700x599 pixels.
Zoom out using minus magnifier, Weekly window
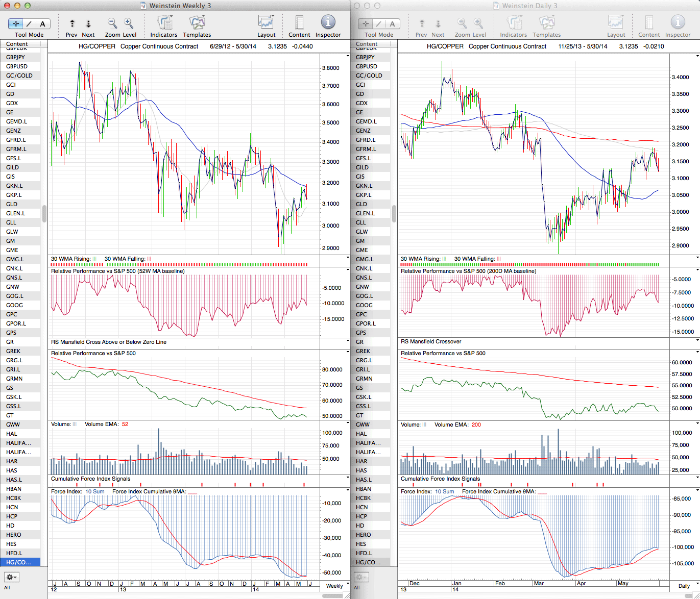click(x=112, y=23)
